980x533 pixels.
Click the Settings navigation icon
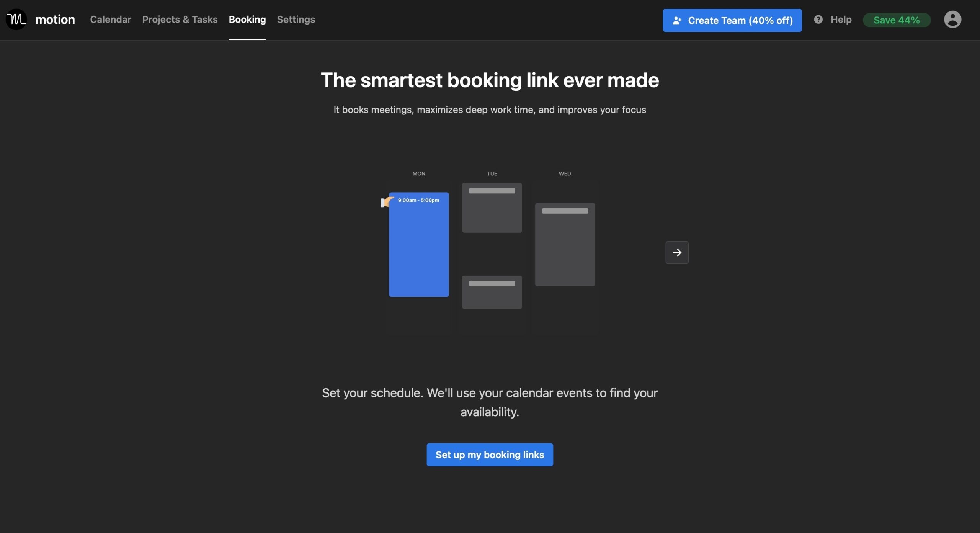(x=297, y=18)
